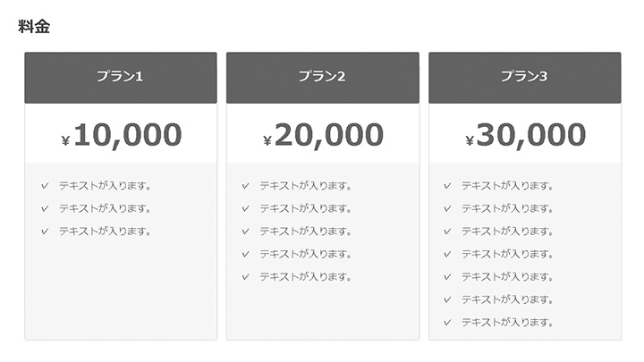Click the ¥10,000 price

pos(122,135)
